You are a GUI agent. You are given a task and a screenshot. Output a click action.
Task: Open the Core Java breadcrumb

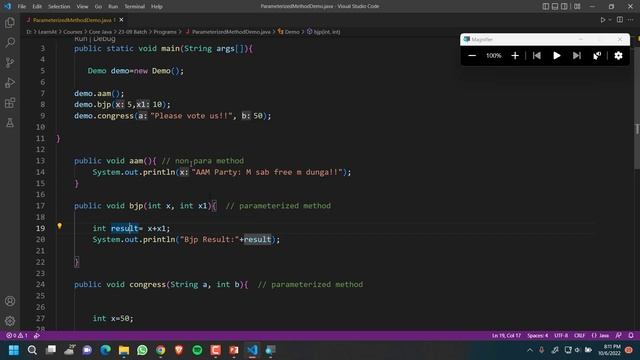tap(100, 31)
